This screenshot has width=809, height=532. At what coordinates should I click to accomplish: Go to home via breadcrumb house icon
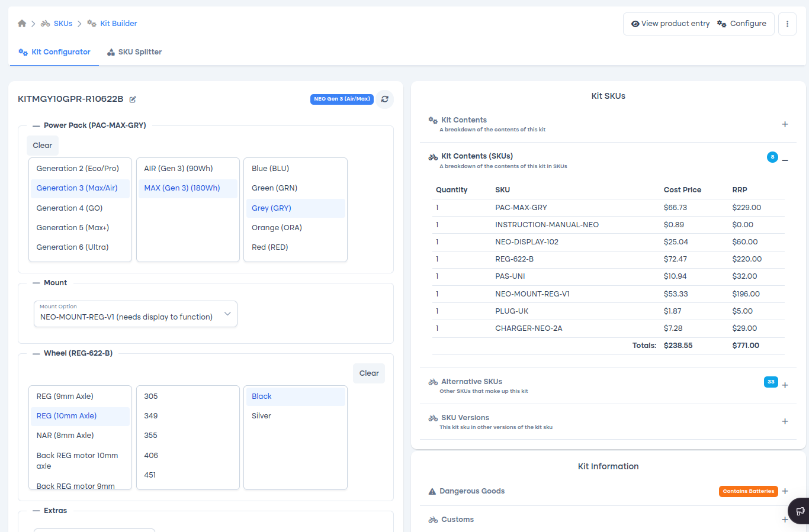22,24
